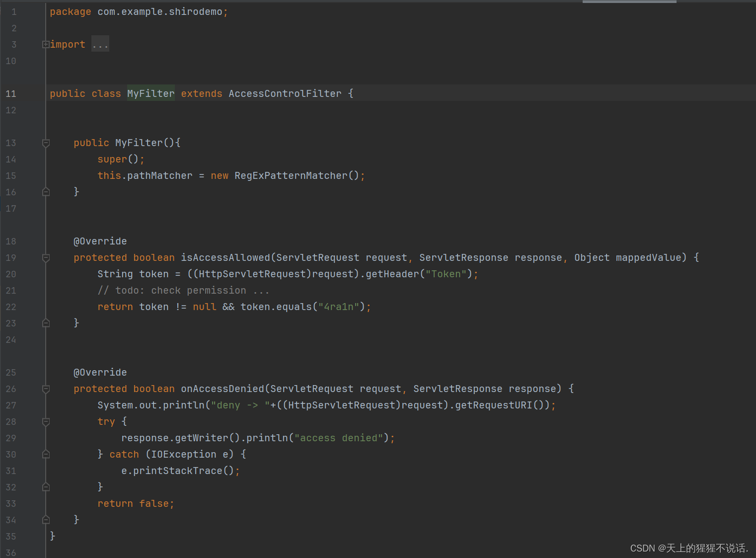Click the collapse marker at closing brace line 16
This screenshot has height=558, width=756.
pyautogui.click(x=45, y=191)
